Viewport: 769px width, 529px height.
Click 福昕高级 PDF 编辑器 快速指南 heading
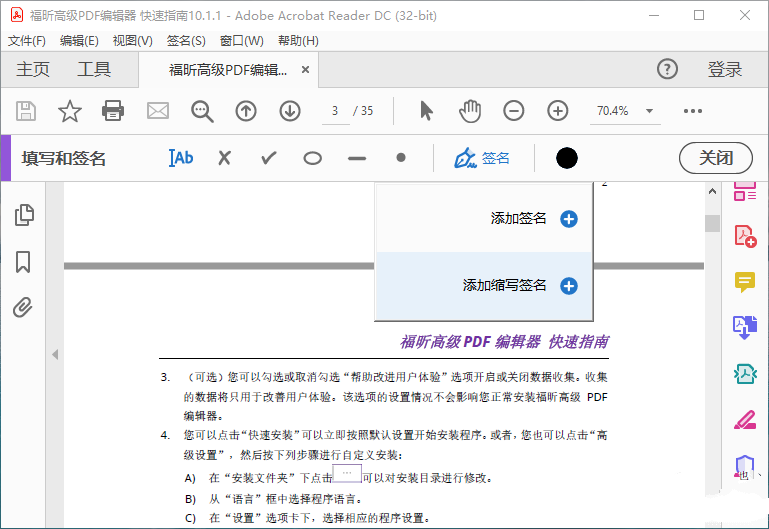click(504, 342)
